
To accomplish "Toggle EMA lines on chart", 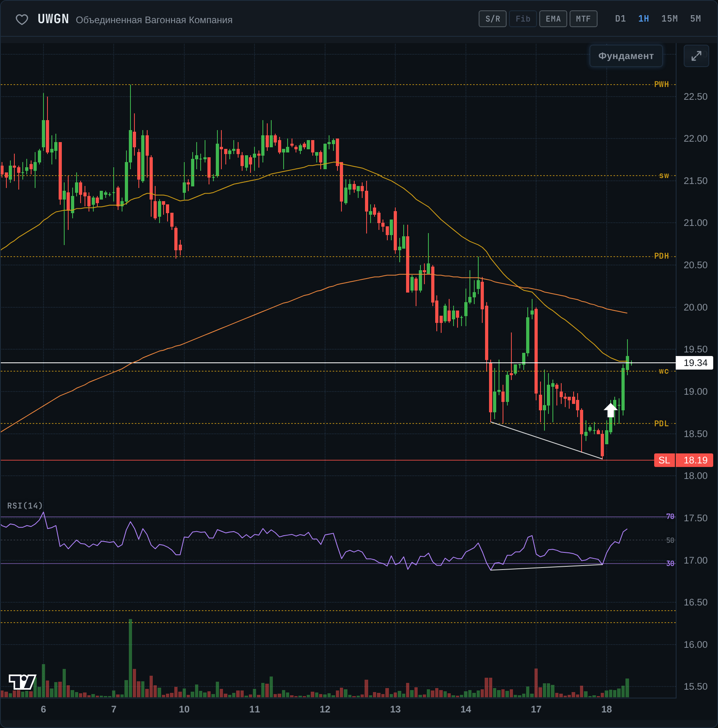I will 553,19.
